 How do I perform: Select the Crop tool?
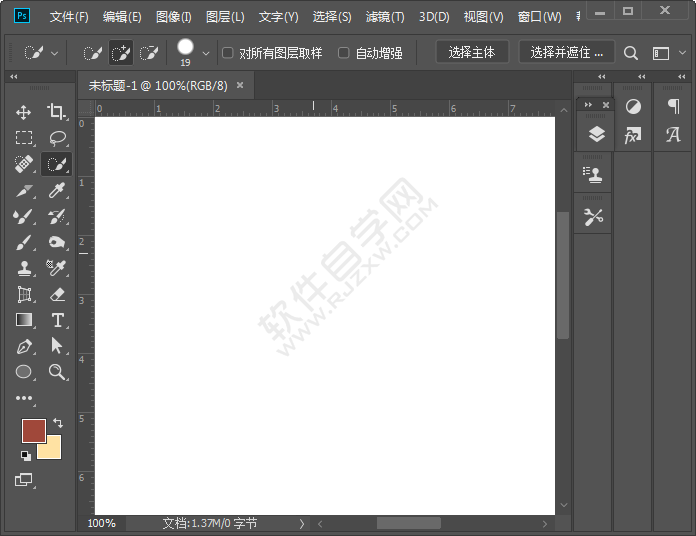(57, 112)
